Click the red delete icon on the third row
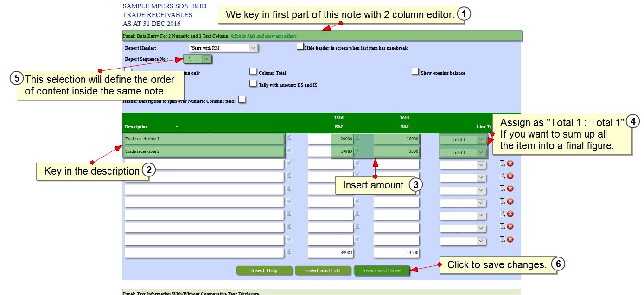644x295 pixels. 510,163
